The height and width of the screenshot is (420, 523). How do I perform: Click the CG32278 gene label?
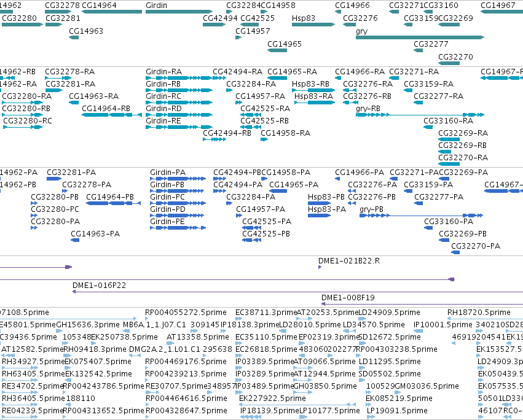pos(62,6)
